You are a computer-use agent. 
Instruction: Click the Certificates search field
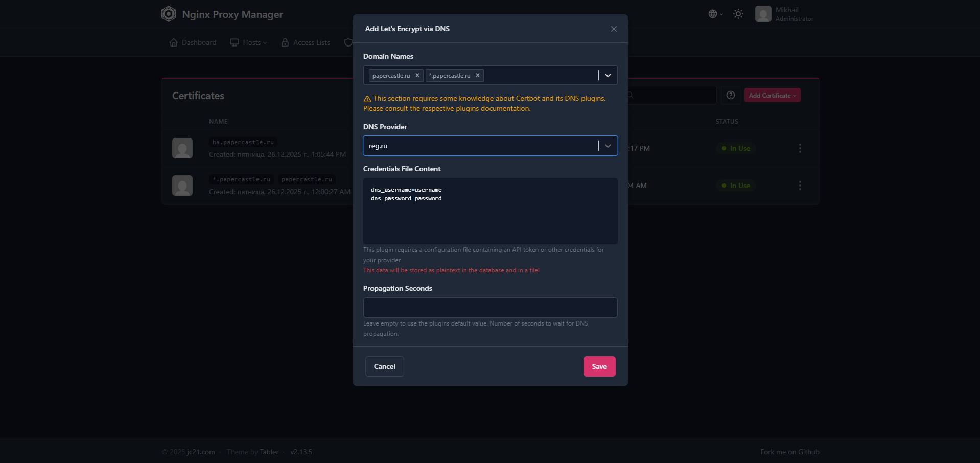coord(671,95)
